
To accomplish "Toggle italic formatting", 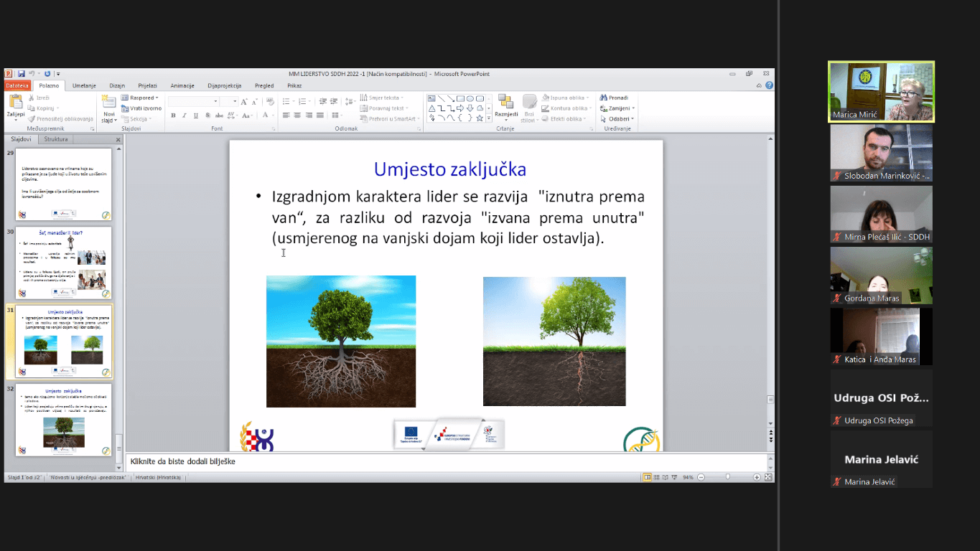I will coord(184,116).
